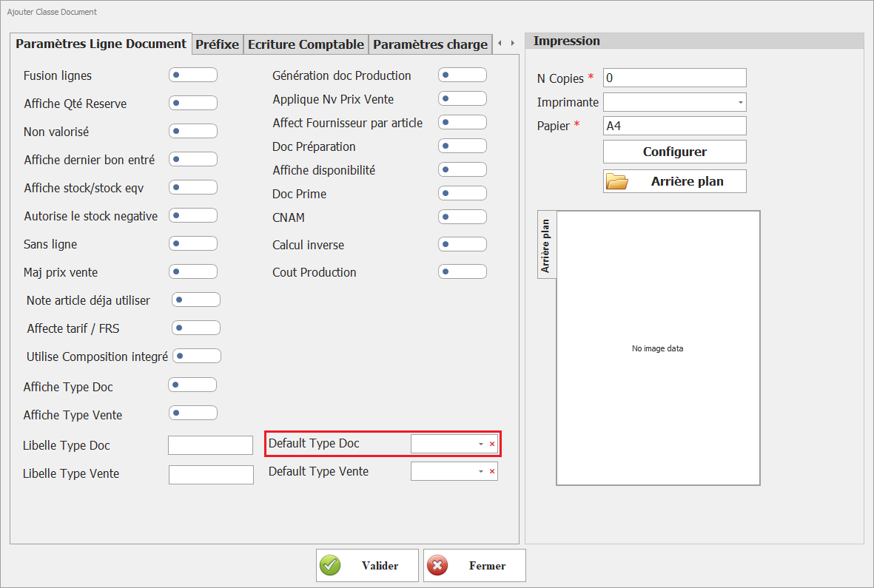Click the Libelle Type Doc field

coord(211,445)
